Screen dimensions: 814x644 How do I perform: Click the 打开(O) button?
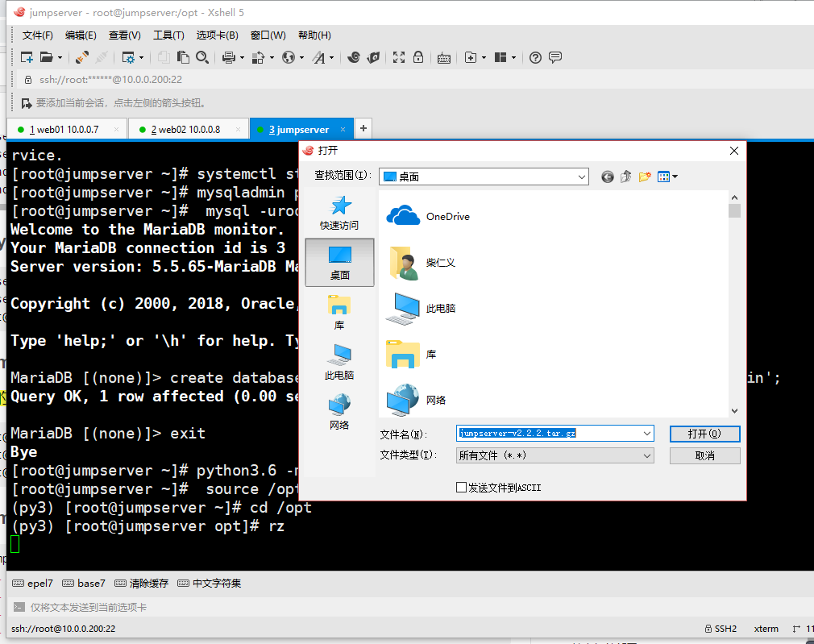(x=704, y=434)
